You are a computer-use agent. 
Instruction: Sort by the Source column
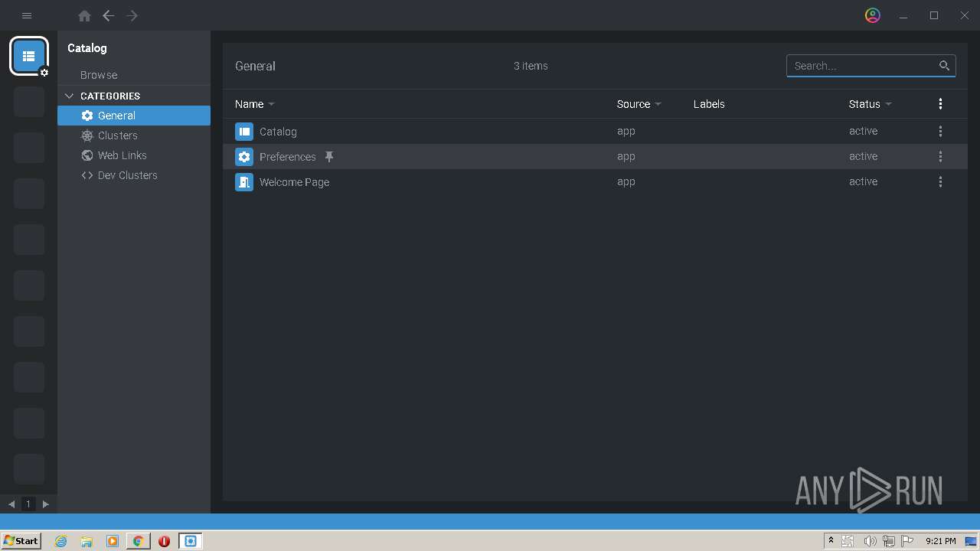[x=639, y=104]
